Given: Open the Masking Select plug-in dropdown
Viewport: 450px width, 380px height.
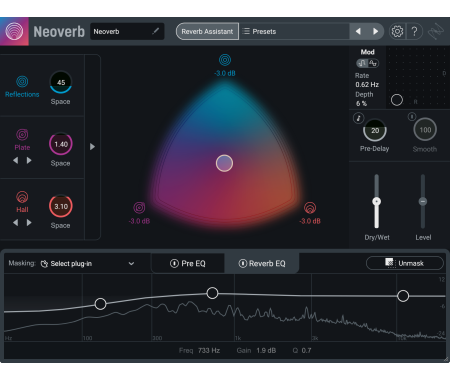Looking at the screenshot, I should click(87, 264).
